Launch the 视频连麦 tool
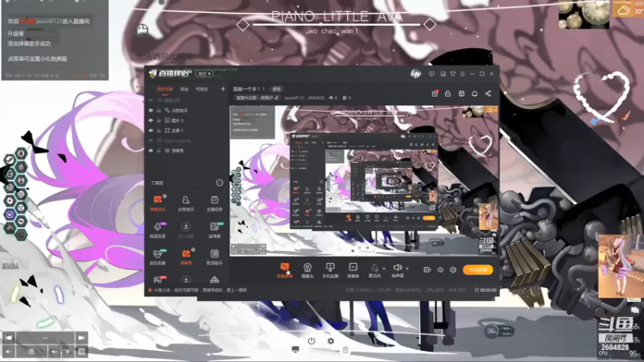The height and width of the screenshot is (362, 644). click(158, 230)
